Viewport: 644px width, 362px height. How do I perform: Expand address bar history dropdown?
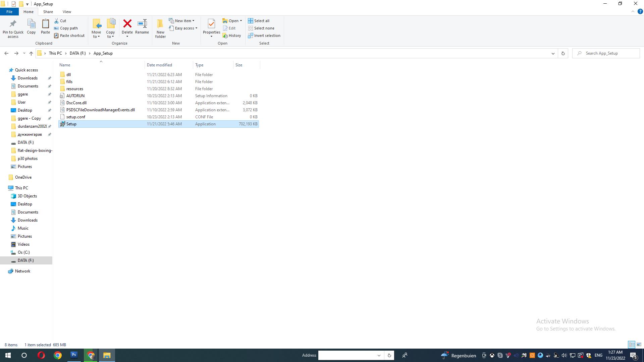click(x=553, y=53)
